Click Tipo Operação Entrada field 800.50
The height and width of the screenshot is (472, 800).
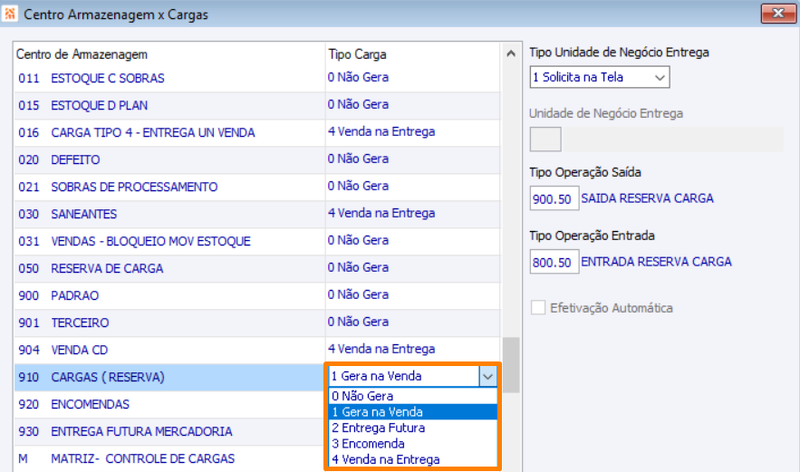point(554,262)
